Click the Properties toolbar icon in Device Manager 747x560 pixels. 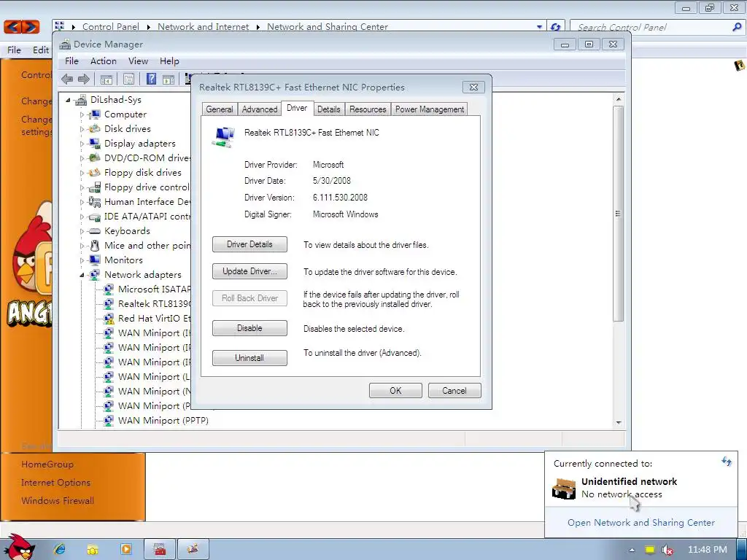coord(128,79)
